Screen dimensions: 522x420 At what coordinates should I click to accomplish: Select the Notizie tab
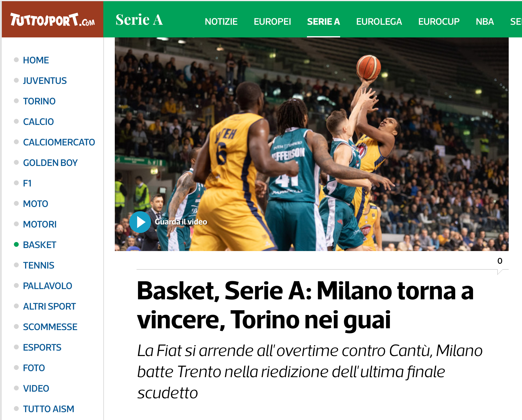(221, 22)
